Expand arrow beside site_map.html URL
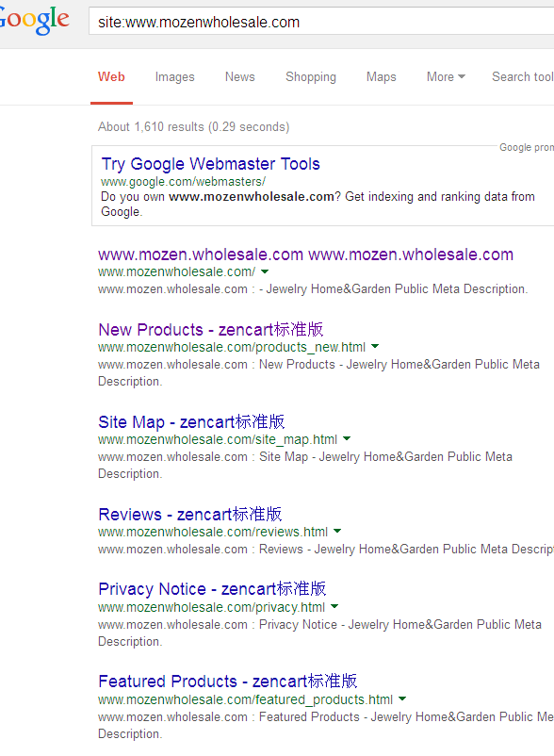This screenshot has width=554, height=756. point(347,438)
